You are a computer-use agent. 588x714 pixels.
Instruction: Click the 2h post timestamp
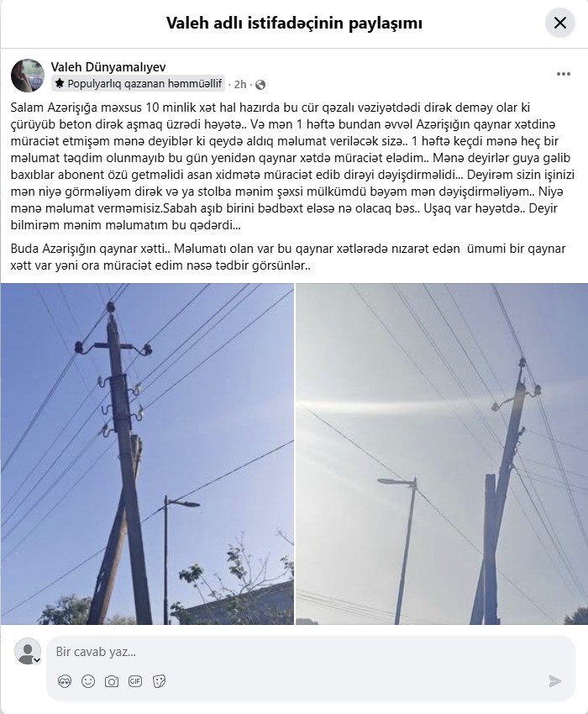click(x=240, y=84)
